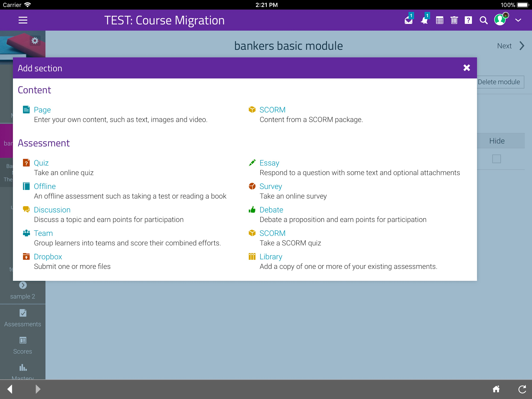Choose SCORM under Content
Image resolution: width=532 pixels, height=399 pixels.
(272, 110)
